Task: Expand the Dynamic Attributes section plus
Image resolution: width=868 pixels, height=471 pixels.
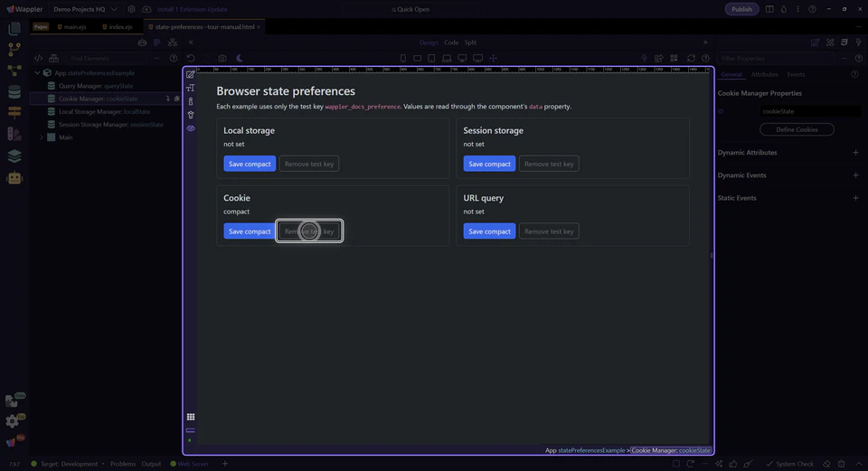Action: point(855,152)
